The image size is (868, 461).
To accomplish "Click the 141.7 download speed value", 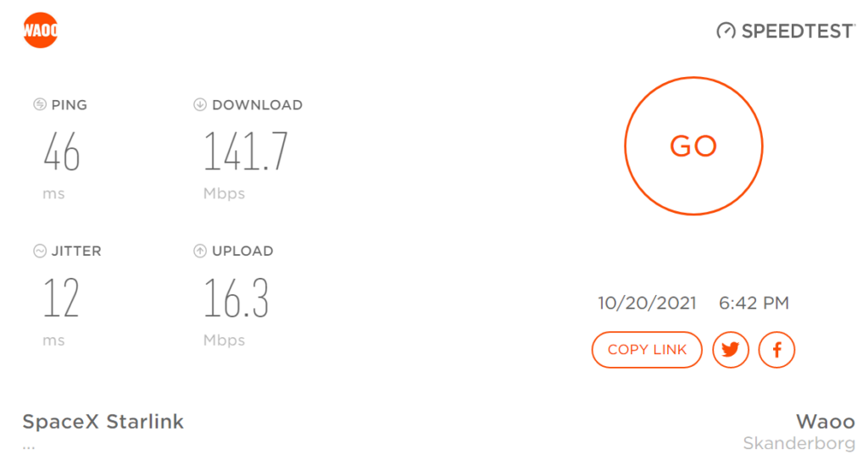I will [x=246, y=151].
